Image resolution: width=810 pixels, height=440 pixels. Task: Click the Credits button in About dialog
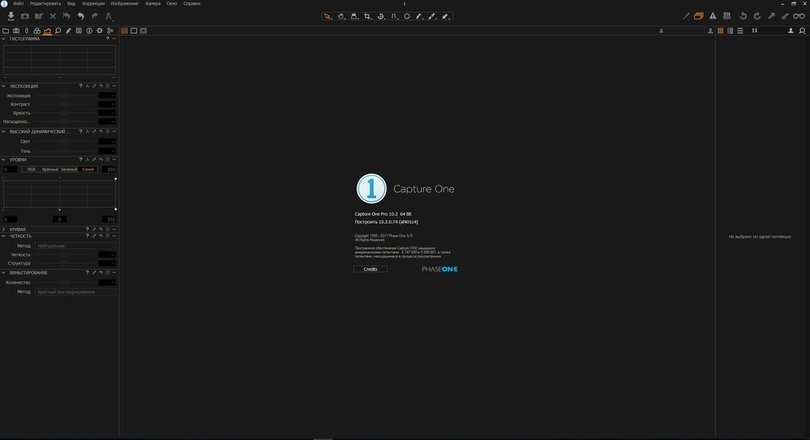coord(370,269)
